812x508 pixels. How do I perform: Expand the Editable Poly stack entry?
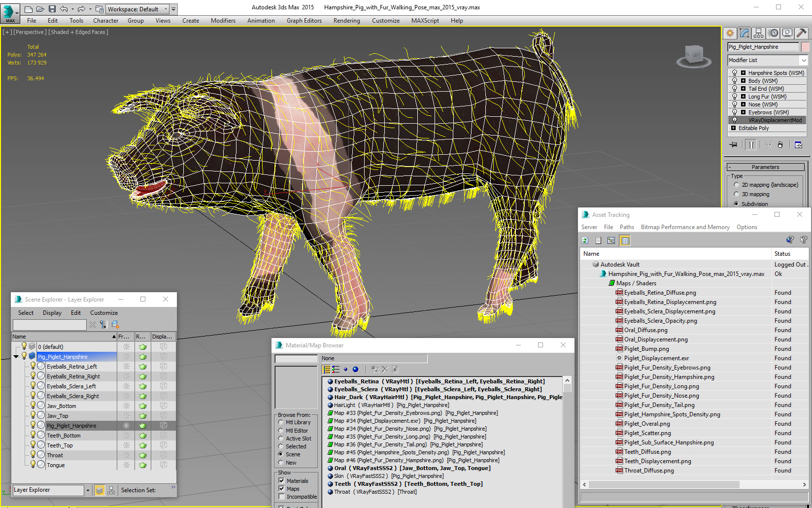(733, 128)
